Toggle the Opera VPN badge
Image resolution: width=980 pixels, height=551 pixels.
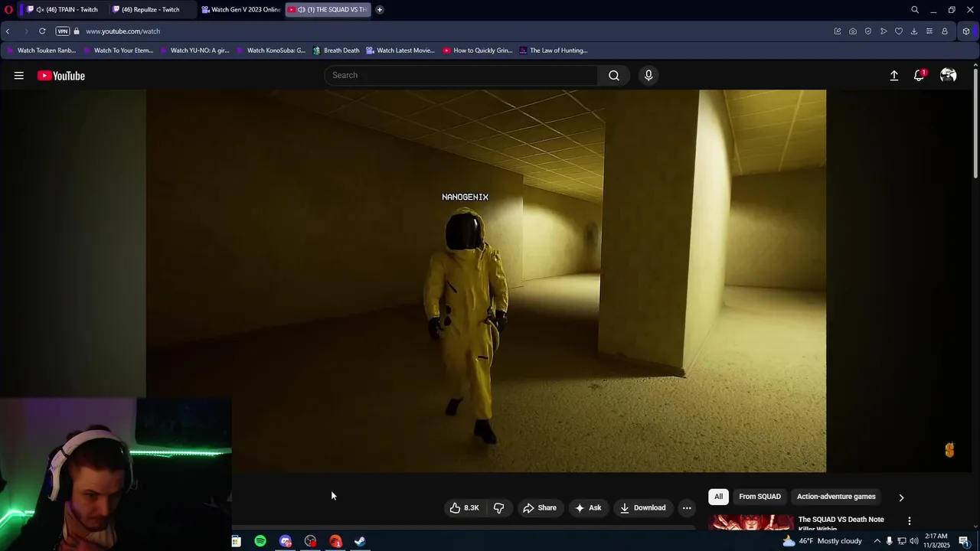63,31
